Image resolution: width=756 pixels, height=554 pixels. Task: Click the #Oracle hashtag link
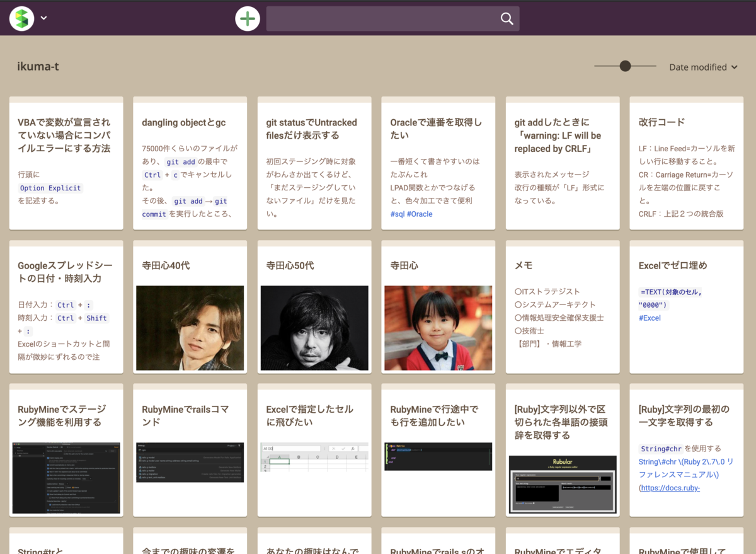pos(420,214)
